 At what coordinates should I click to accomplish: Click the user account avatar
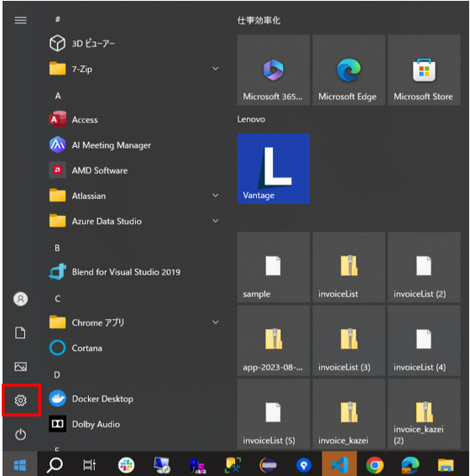tap(21, 299)
